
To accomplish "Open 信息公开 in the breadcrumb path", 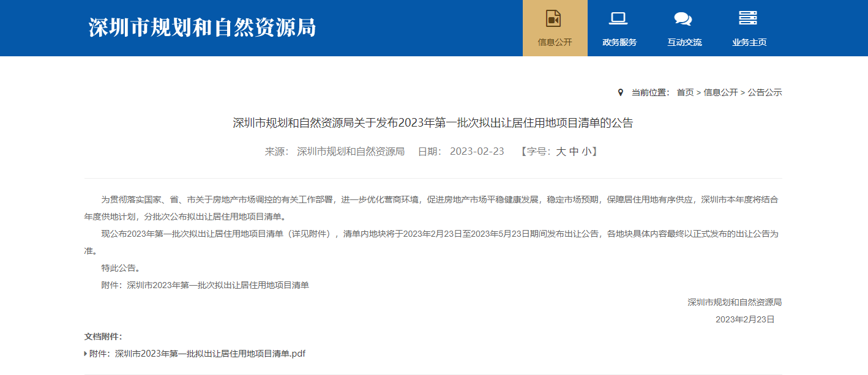I will coord(720,92).
